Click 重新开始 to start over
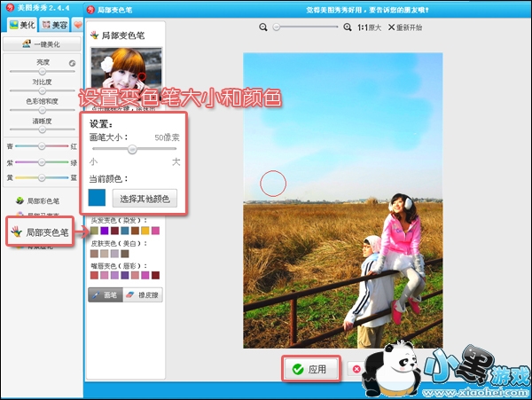This screenshot has height=400, width=532. coord(405,27)
